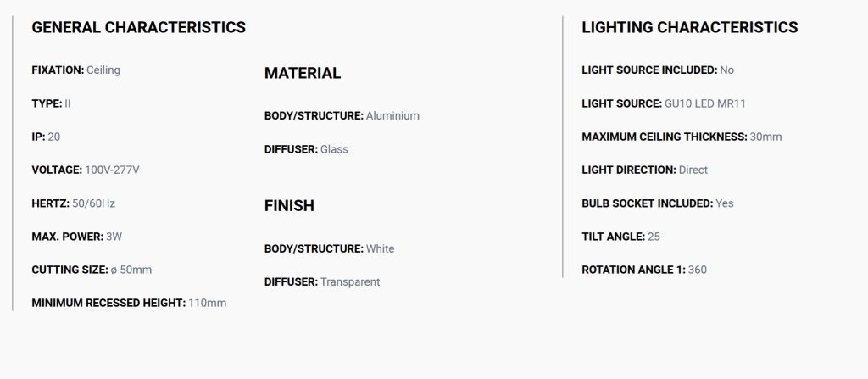Click the Hertz 50/60Hz specification
Viewport: 868px width, 379px height.
tap(73, 203)
